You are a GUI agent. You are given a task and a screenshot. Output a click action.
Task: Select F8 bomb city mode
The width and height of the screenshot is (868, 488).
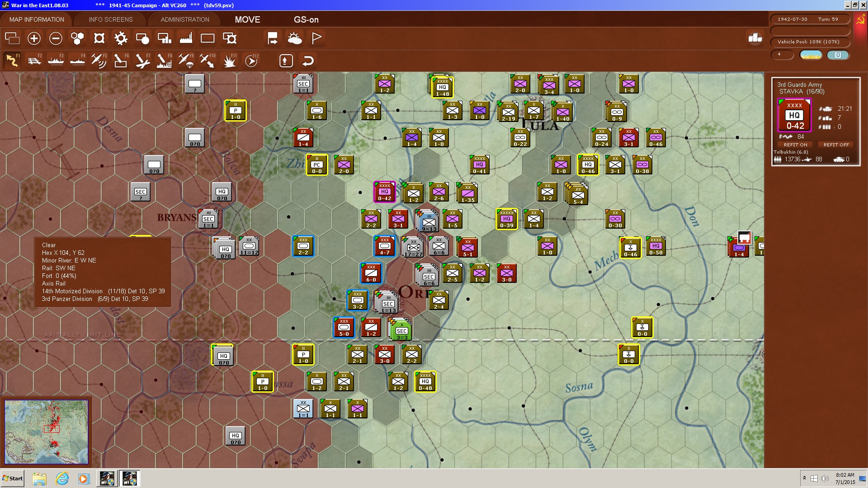click(x=164, y=60)
